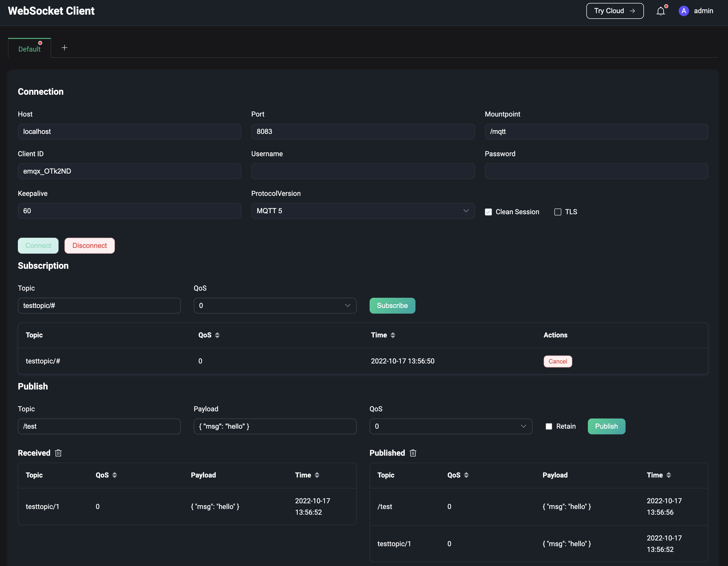Cancel the testtopic/# subscription
The width and height of the screenshot is (728, 566).
(x=558, y=361)
